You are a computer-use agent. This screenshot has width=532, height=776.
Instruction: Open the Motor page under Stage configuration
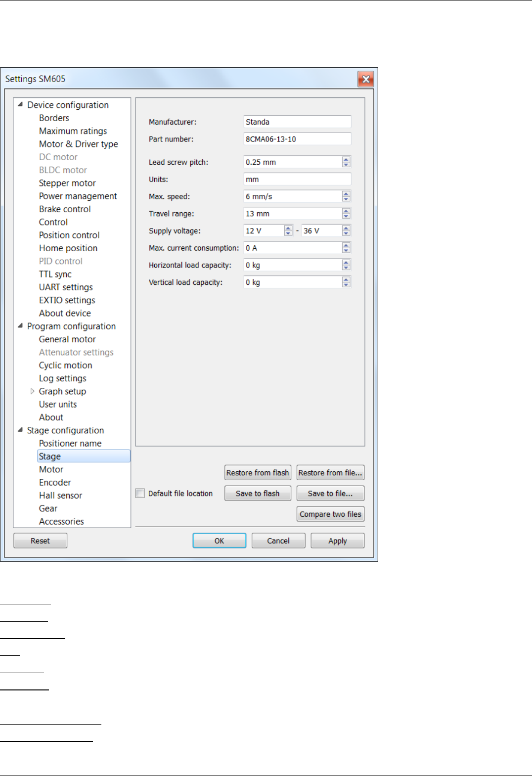coord(51,469)
